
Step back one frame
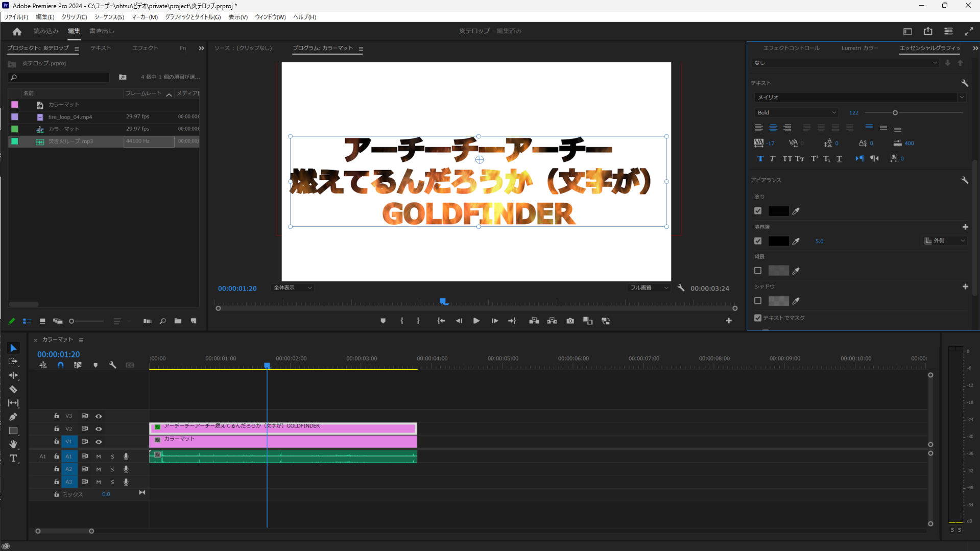coord(459,321)
